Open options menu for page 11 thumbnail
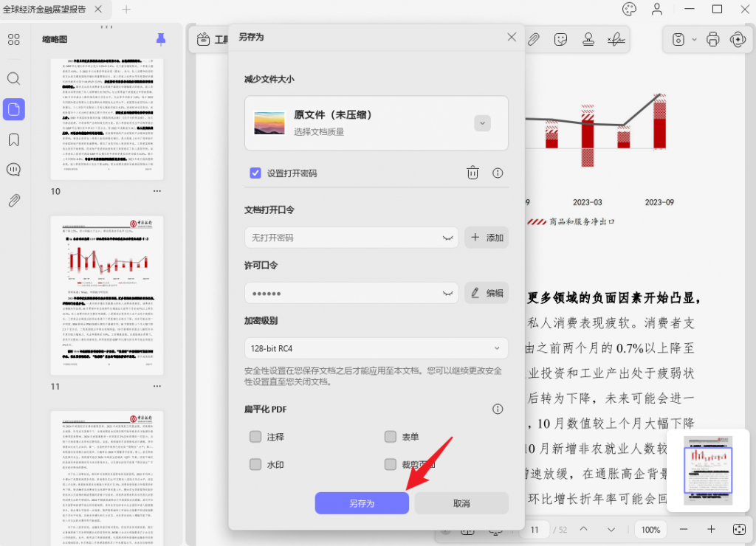 click(x=157, y=386)
